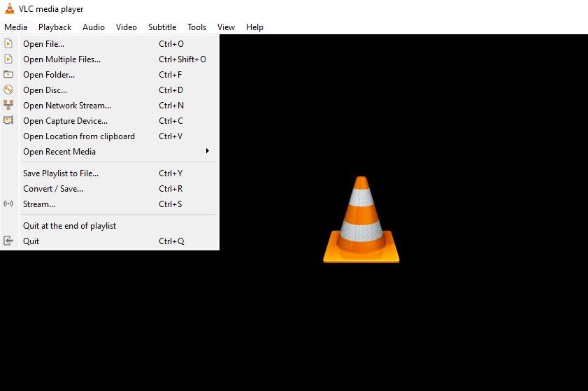Open the Tools menu
Viewport: 588px width, 391px height.
coord(197,27)
